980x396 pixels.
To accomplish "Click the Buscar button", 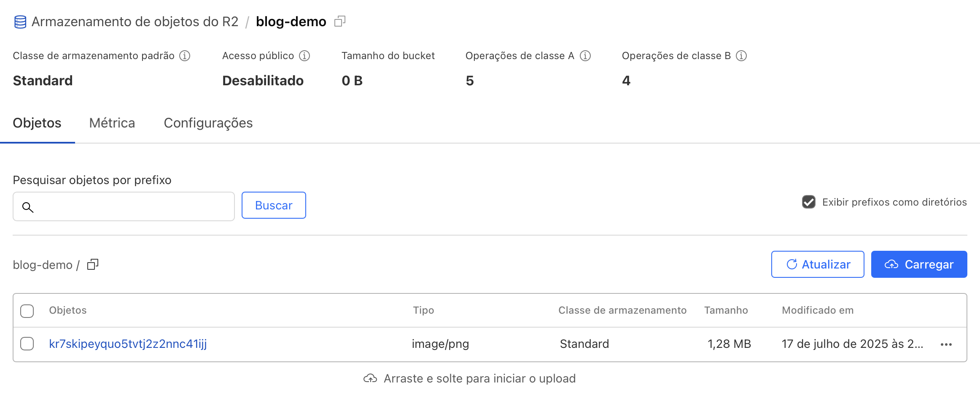I will point(274,205).
